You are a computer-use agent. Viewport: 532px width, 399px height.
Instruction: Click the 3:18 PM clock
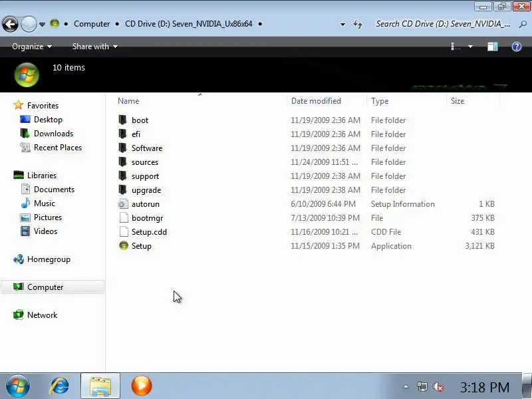[485, 387]
